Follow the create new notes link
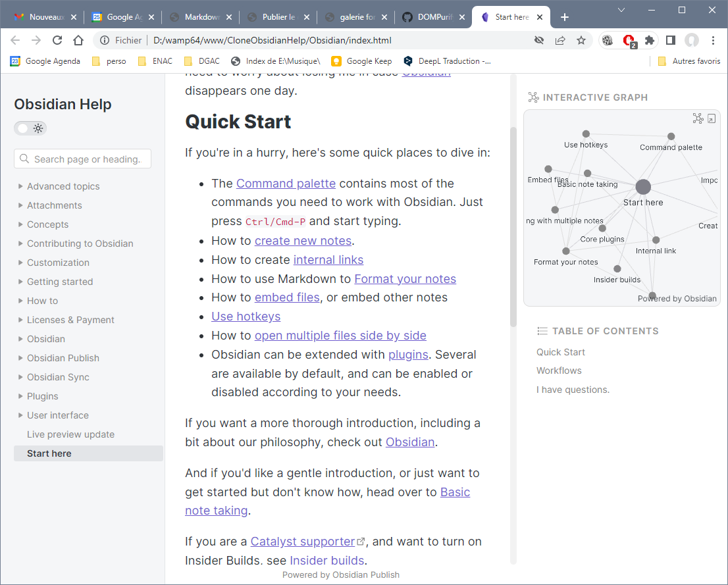728x585 pixels. 303,240
